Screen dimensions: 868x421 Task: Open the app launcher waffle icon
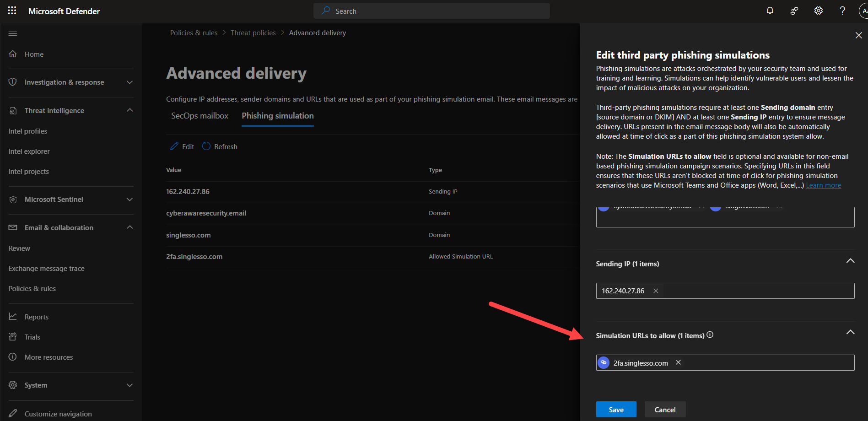tap(12, 11)
